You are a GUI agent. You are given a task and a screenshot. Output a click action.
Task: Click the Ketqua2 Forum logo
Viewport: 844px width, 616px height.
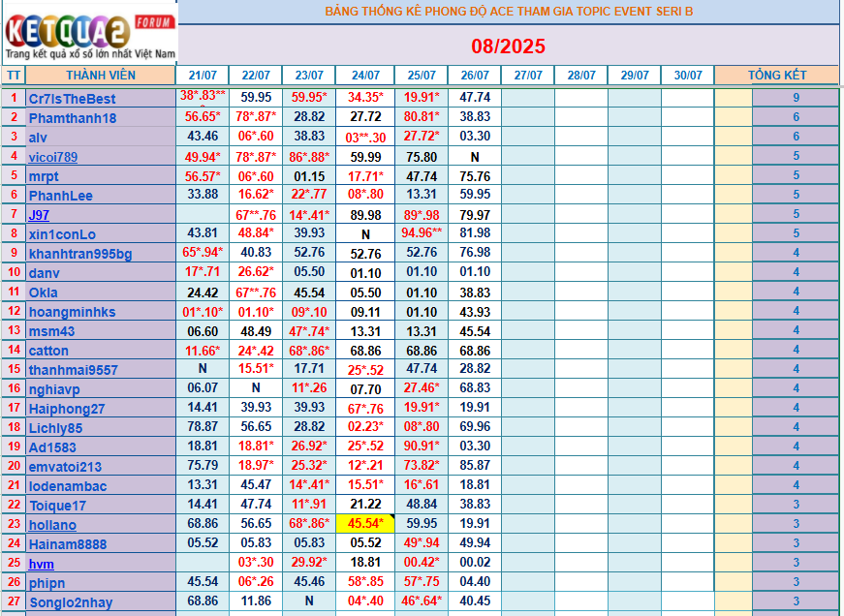[x=90, y=34]
